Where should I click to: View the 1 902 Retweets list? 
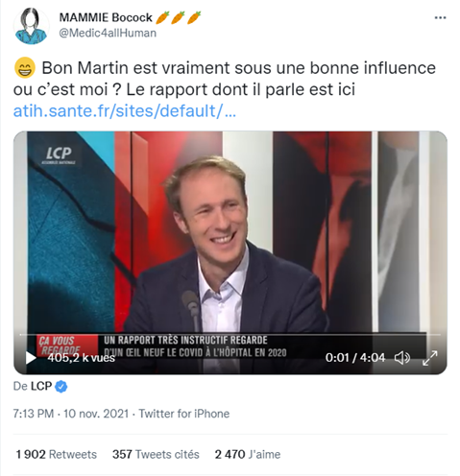click(x=56, y=454)
